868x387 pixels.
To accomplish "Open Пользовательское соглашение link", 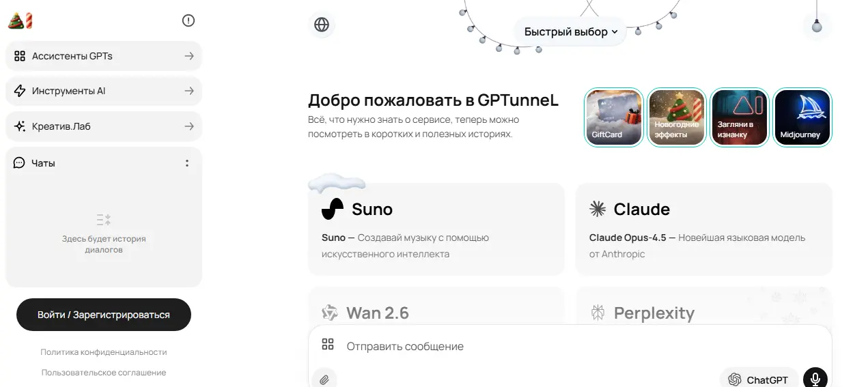I will tap(104, 373).
